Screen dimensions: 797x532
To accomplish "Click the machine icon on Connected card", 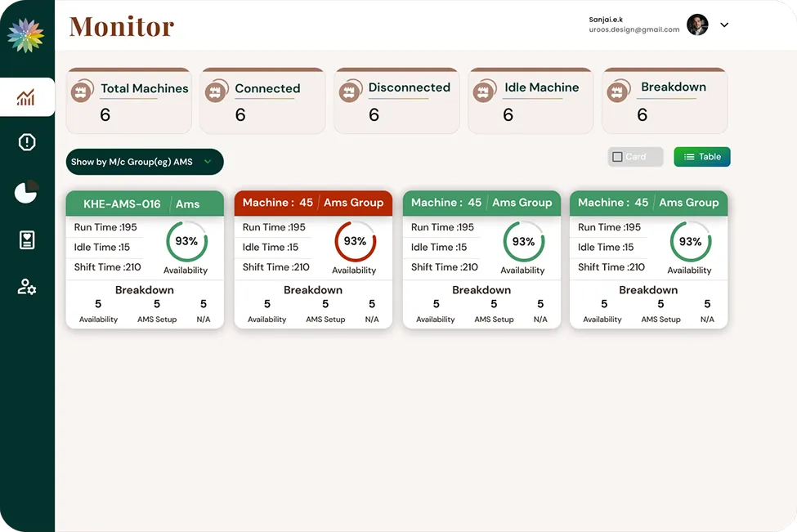I will click(215, 91).
